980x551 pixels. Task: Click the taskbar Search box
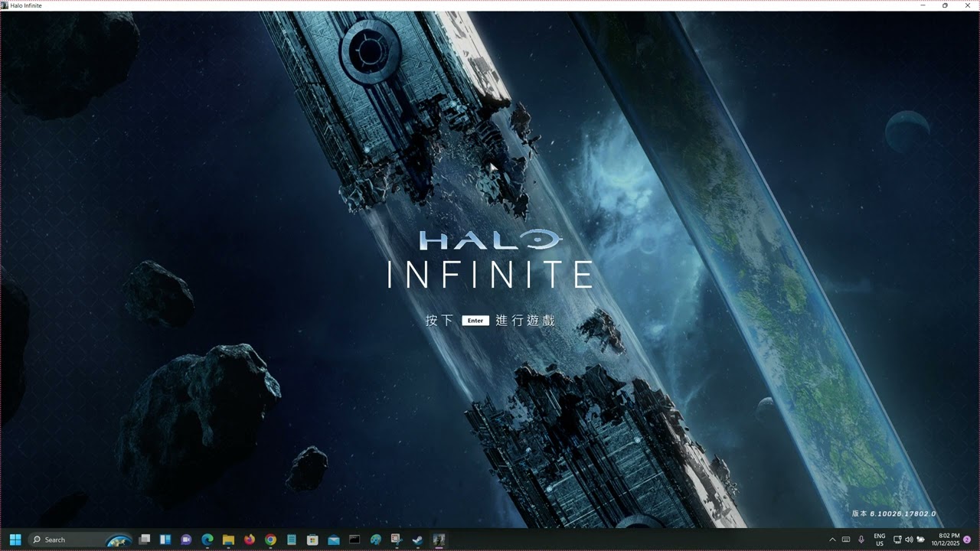[80, 540]
